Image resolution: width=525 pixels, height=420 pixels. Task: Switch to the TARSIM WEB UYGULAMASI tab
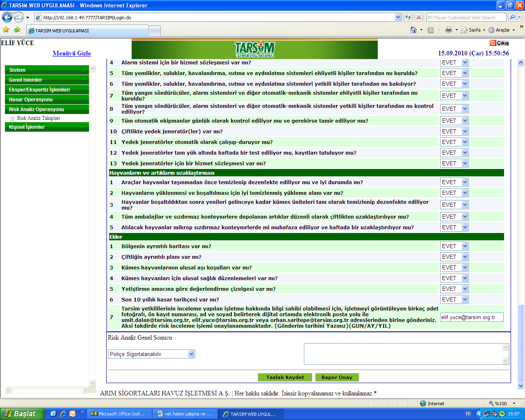point(87,30)
